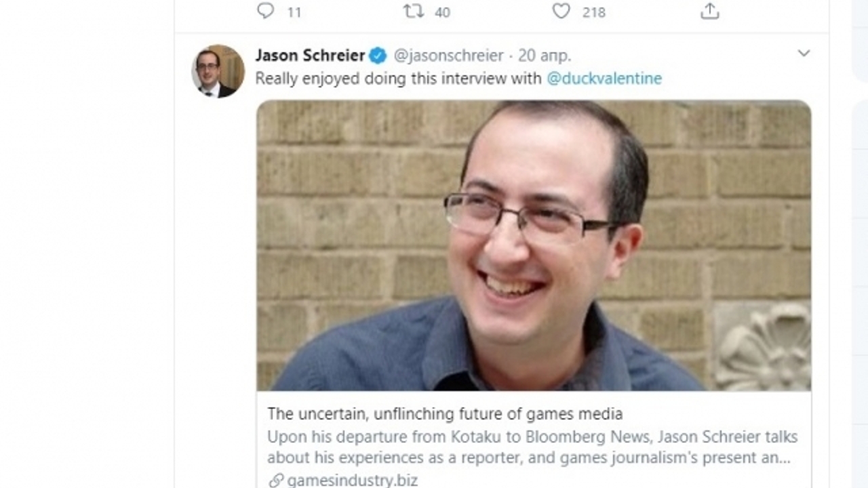The height and width of the screenshot is (488, 868).
Task: Open Jason Schreier's profile avatar
Action: tap(217, 71)
